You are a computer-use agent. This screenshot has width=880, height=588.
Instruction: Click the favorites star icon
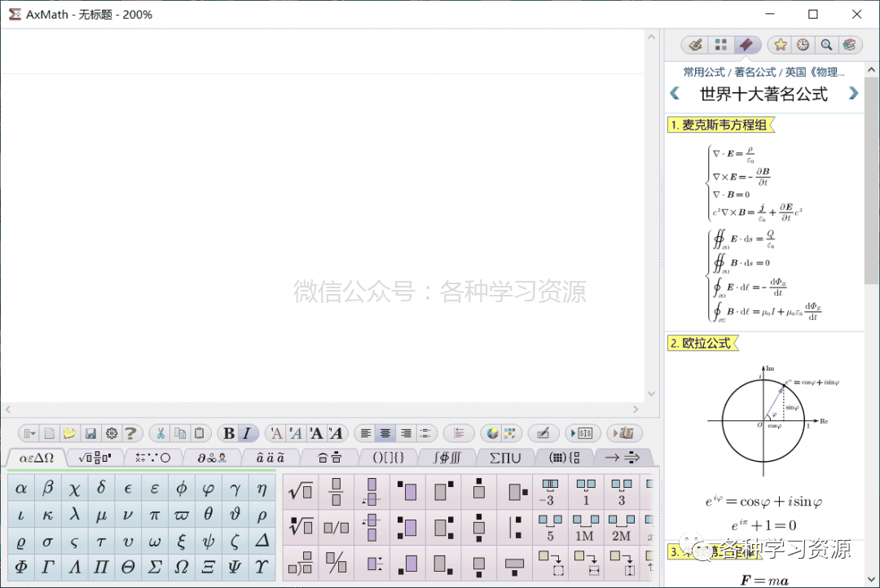(781, 45)
